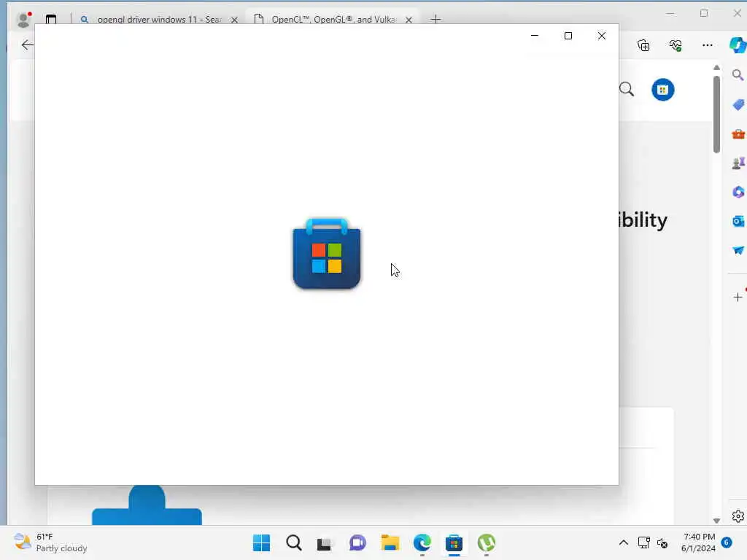Open Copilot icon in Edge toolbar
The image size is (747, 560).
[738, 45]
